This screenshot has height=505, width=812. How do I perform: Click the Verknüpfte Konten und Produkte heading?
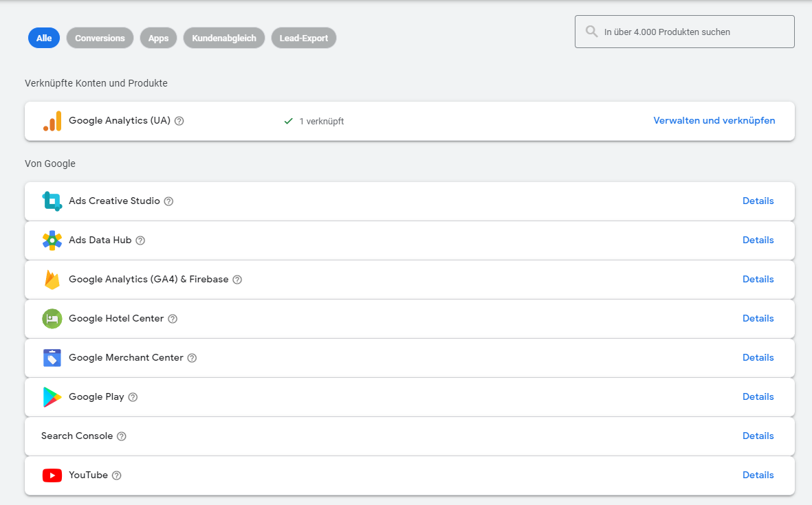pos(96,83)
